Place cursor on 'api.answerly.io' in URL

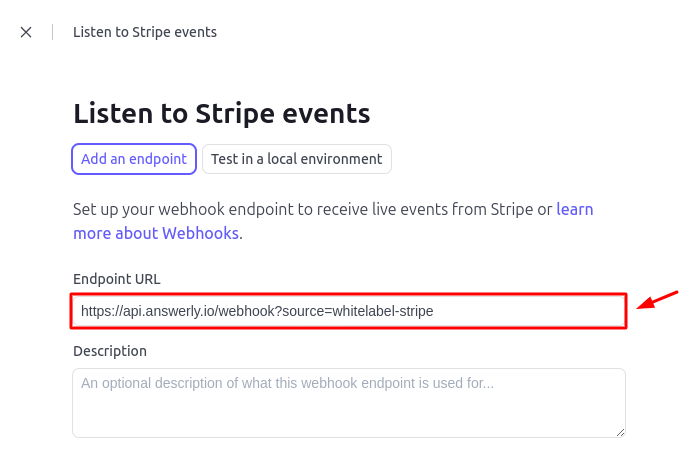point(158,311)
